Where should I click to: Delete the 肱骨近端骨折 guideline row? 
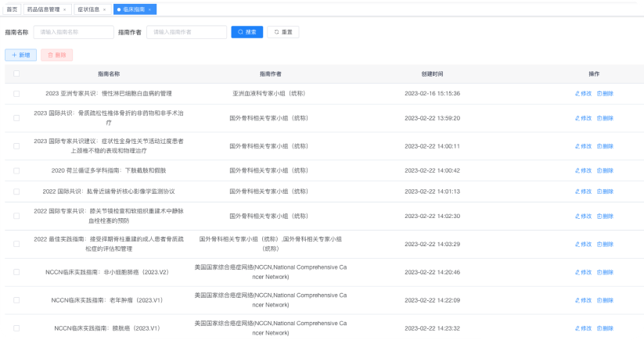click(605, 191)
